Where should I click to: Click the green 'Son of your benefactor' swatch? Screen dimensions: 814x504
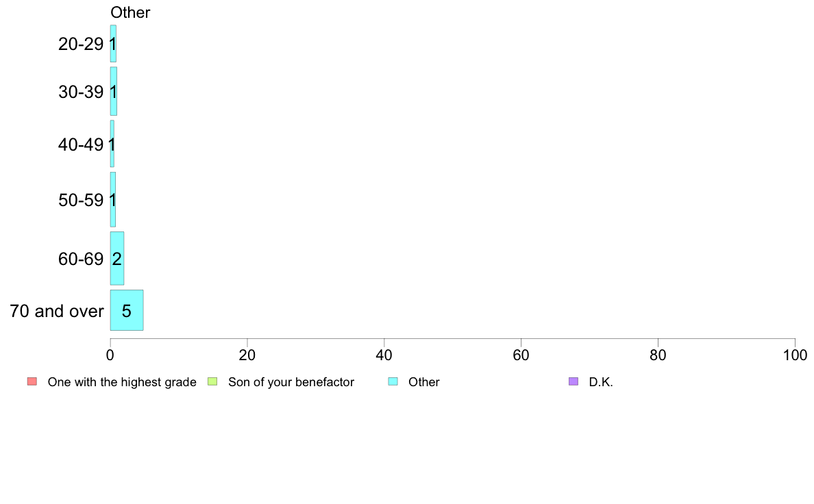tap(212, 381)
